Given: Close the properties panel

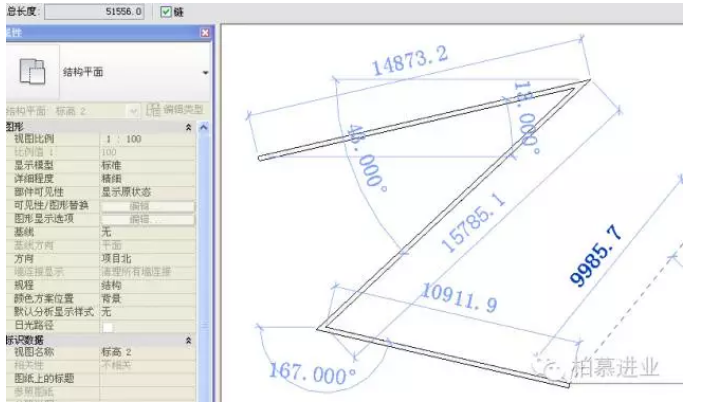Looking at the screenshot, I should [205, 34].
